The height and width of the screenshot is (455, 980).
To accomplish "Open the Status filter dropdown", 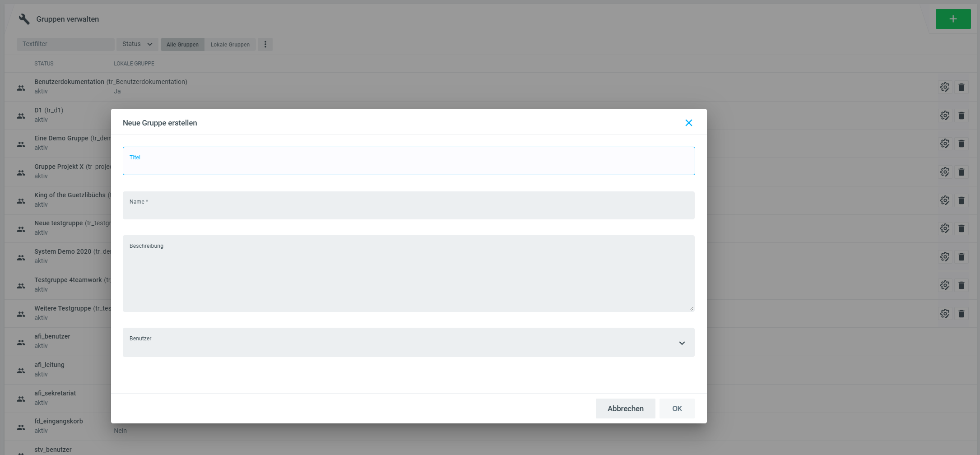I will click(137, 44).
